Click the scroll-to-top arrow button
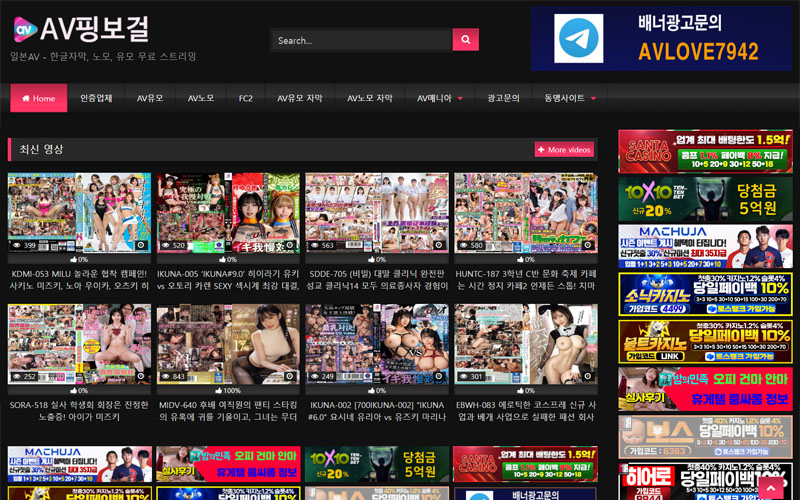 point(770,487)
